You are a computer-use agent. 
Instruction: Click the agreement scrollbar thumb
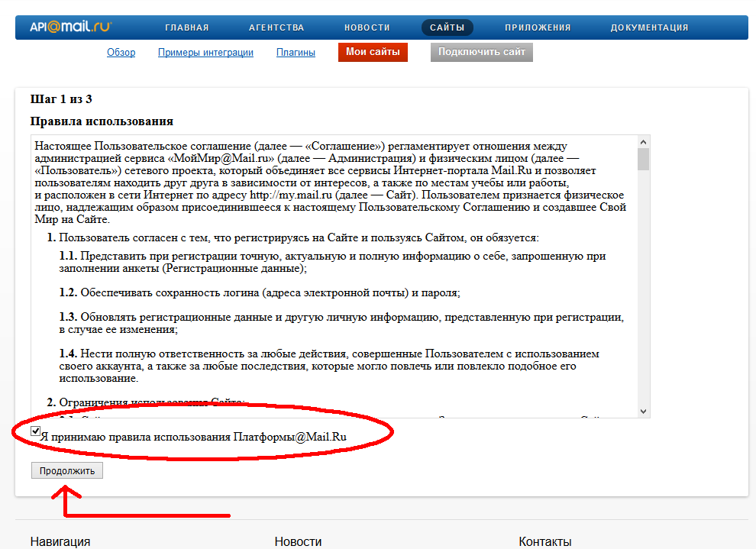coord(643,159)
